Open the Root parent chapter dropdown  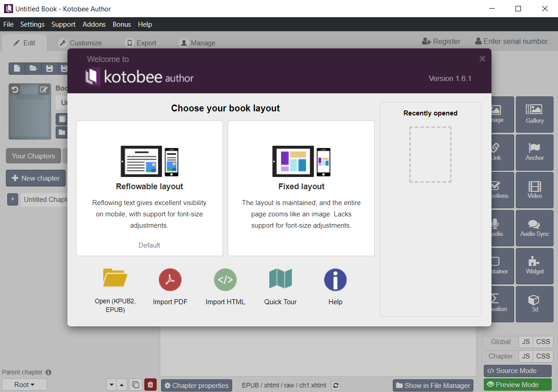[x=24, y=385]
